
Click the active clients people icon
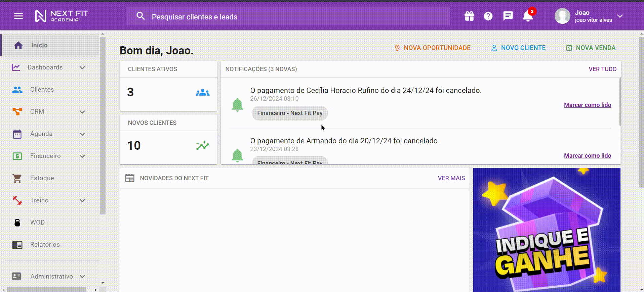pos(203,92)
